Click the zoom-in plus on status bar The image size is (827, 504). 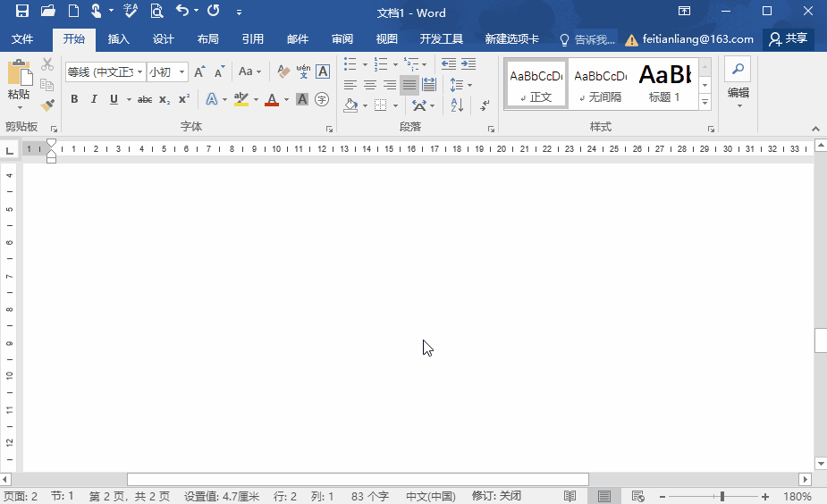point(765,497)
